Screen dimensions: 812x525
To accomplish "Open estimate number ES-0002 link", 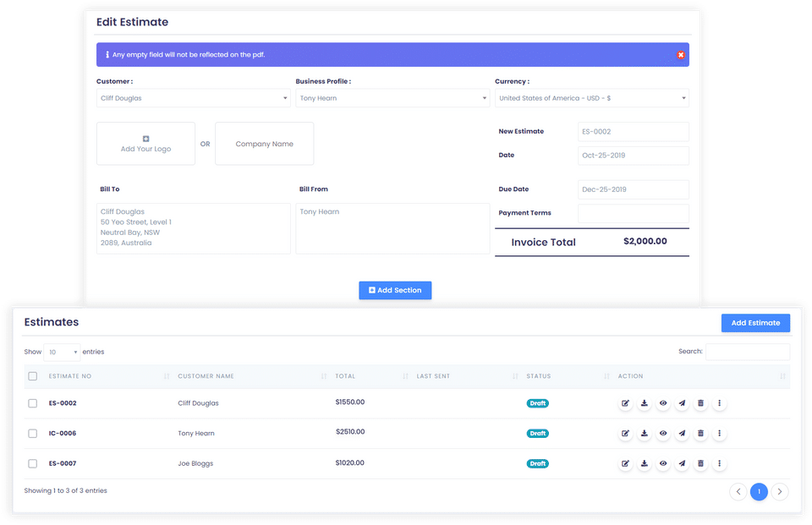I will pos(63,403).
